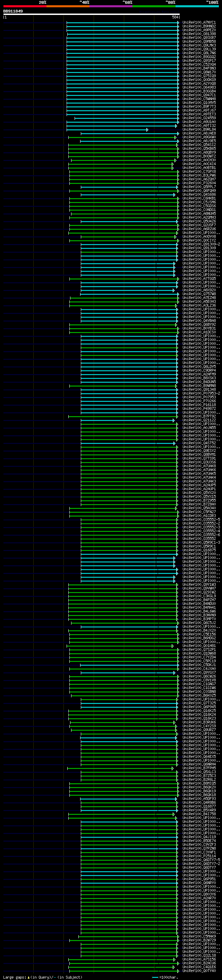The width and height of the screenshot is (222, 980).
Task: Click the UniRef100_A3LZ36 hit label
Action: (199, 305)
